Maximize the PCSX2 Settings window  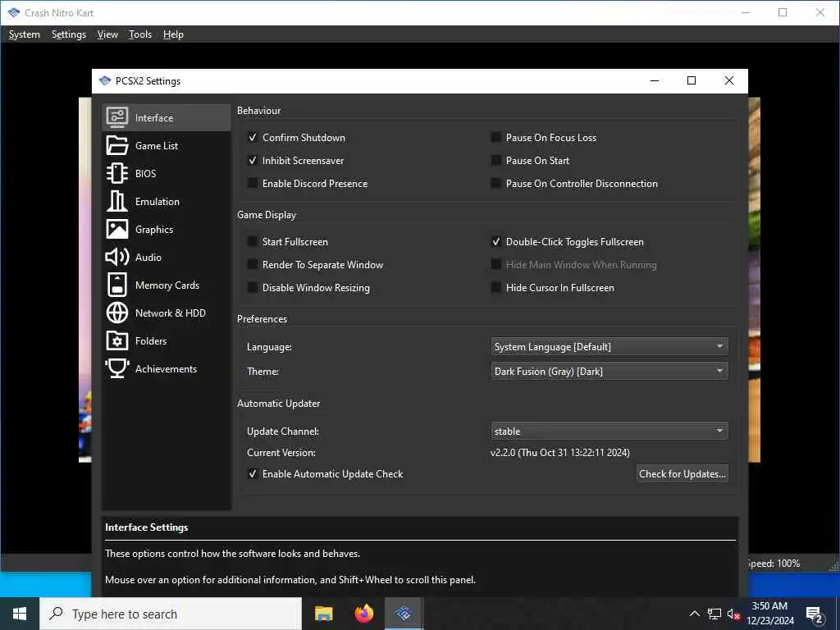pos(692,81)
